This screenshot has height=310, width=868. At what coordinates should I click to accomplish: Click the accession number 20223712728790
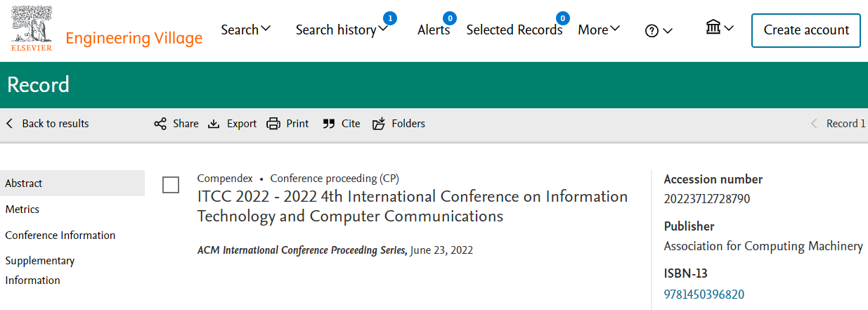coord(707,199)
